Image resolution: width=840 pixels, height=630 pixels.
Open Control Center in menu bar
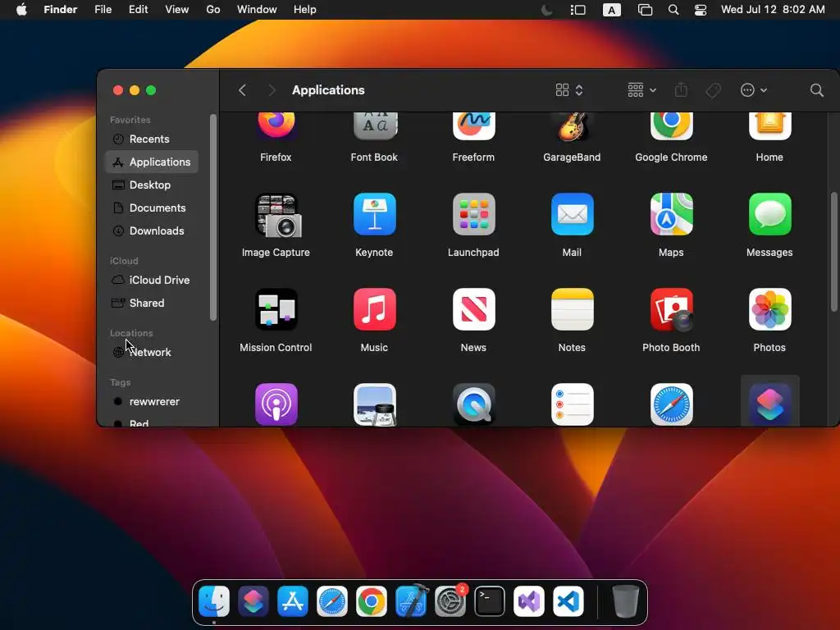tap(701, 10)
